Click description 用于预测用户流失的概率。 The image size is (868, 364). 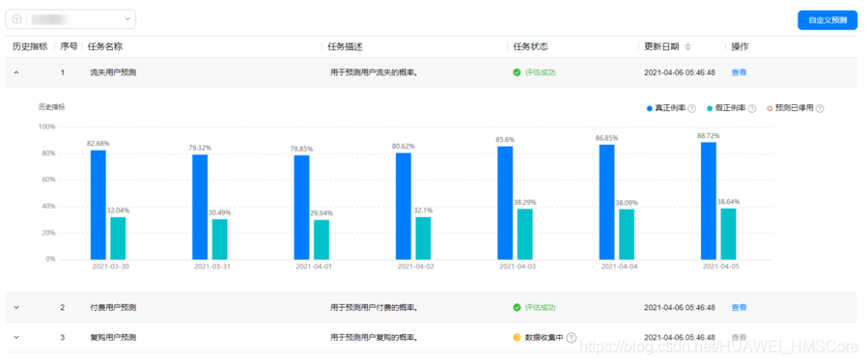pyautogui.click(x=374, y=72)
